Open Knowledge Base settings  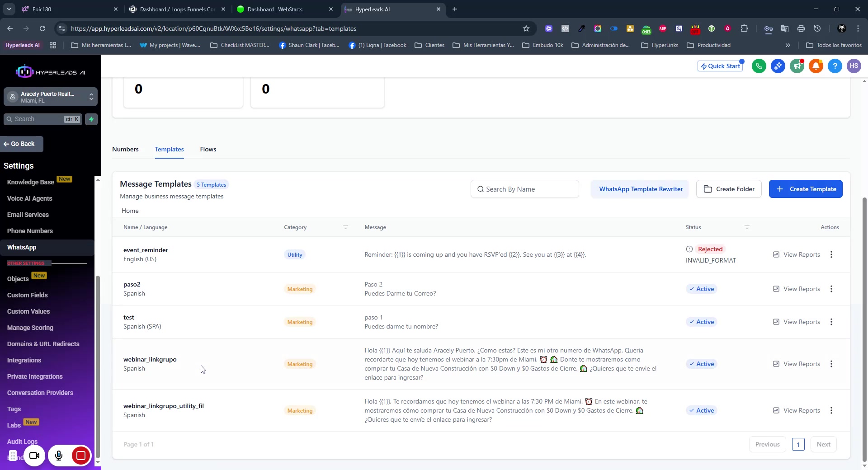[31, 182]
